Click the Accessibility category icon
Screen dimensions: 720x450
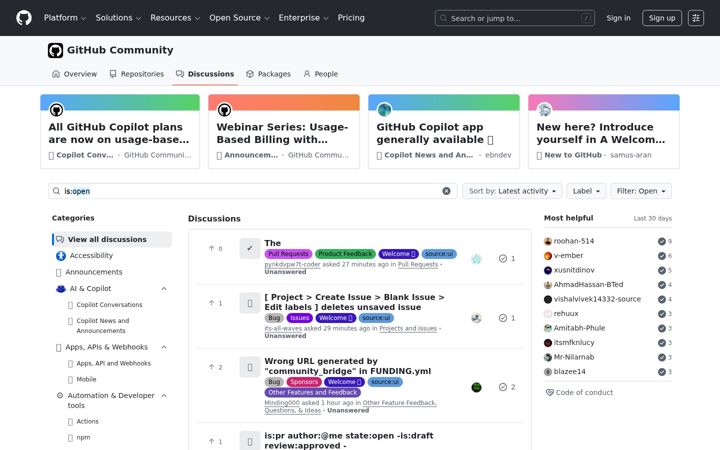click(x=61, y=256)
